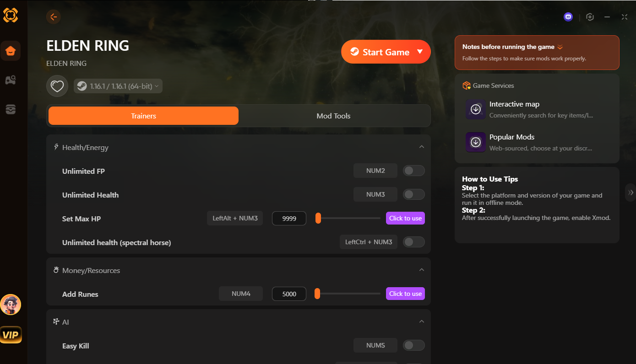636x364 pixels.
Task: Click the How to Use Tips heading
Action: pyautogui.click(x=490, y=179)
